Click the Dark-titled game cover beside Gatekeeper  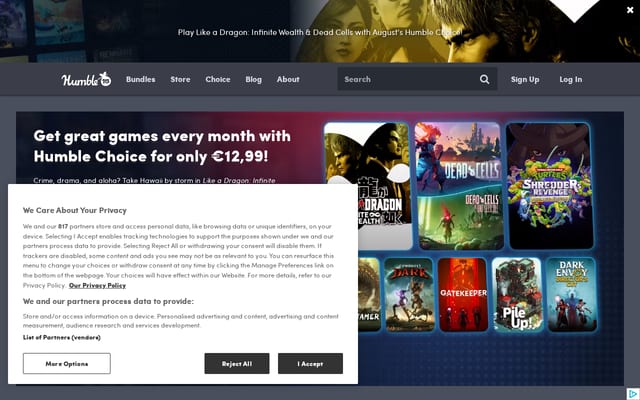409,294
